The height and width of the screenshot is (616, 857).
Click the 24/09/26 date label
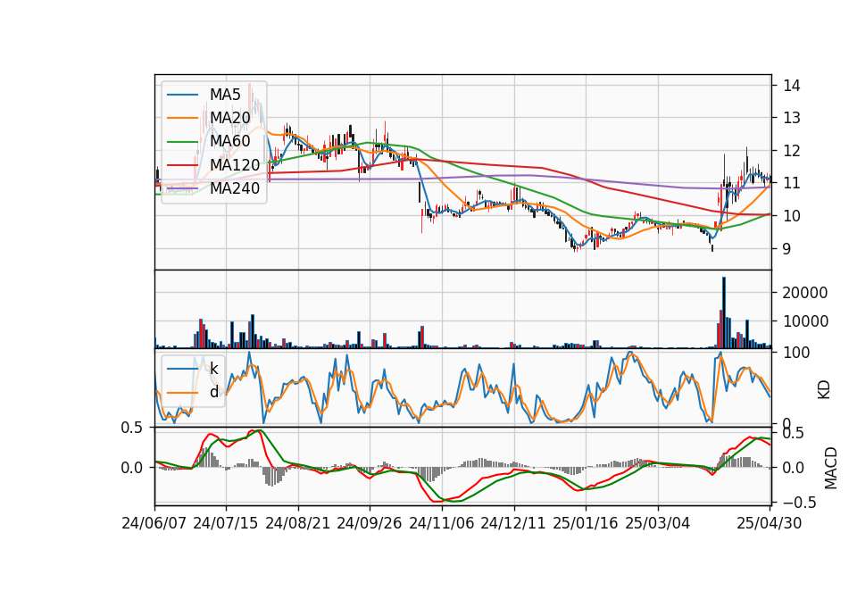point(370,524)
